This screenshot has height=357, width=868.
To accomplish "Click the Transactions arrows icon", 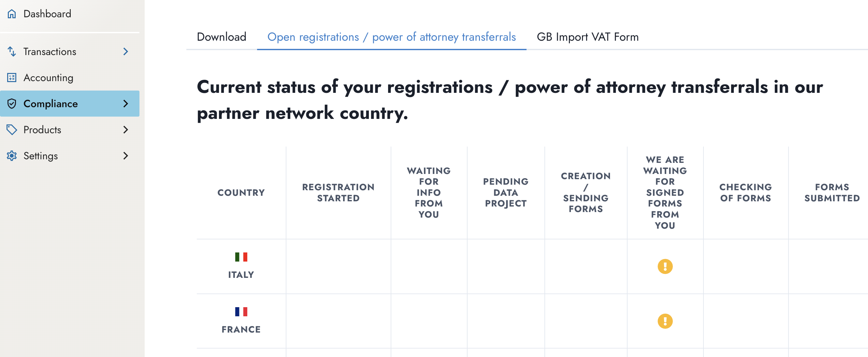I will 12,51.
